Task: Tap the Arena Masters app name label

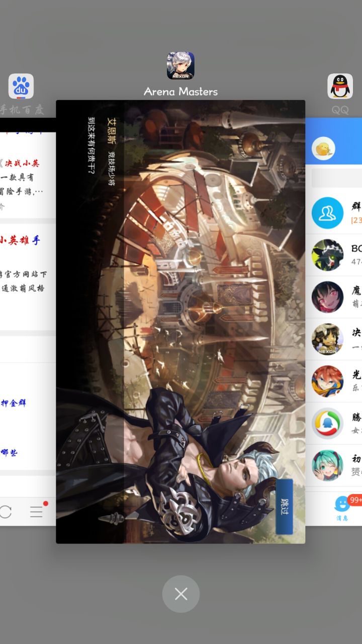Action: 180,92
